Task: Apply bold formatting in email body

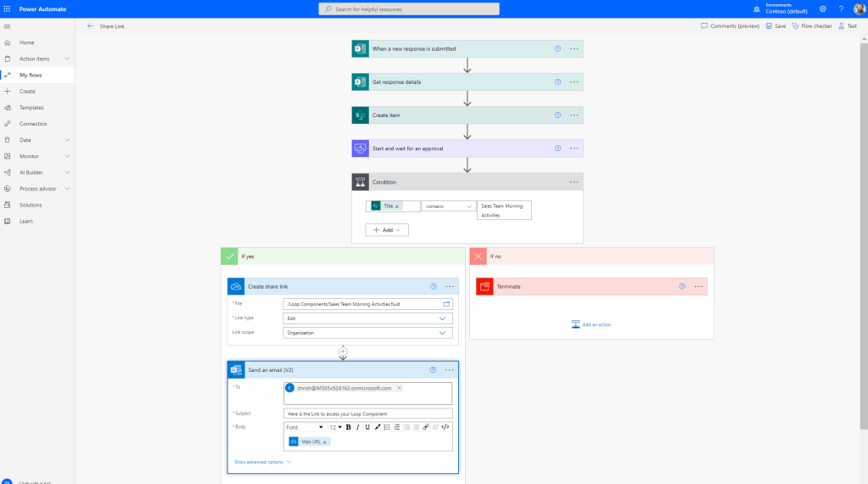Action: (348, 427)
